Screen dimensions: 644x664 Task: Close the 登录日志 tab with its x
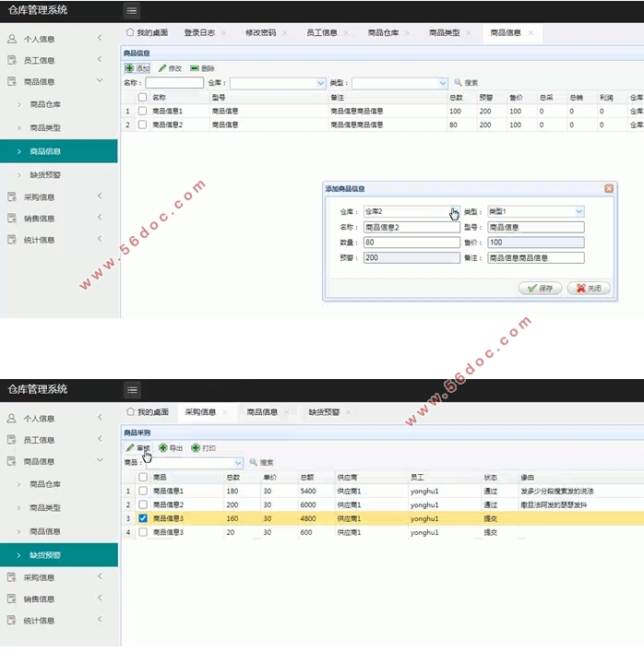coord(223,32)
